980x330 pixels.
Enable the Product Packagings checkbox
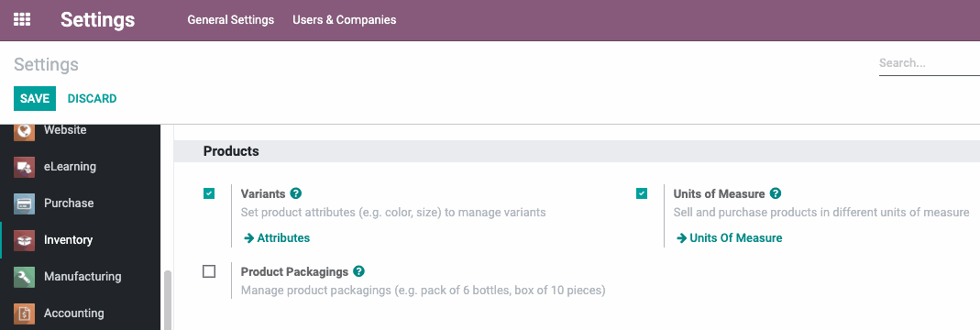click(x=209, y=272)
